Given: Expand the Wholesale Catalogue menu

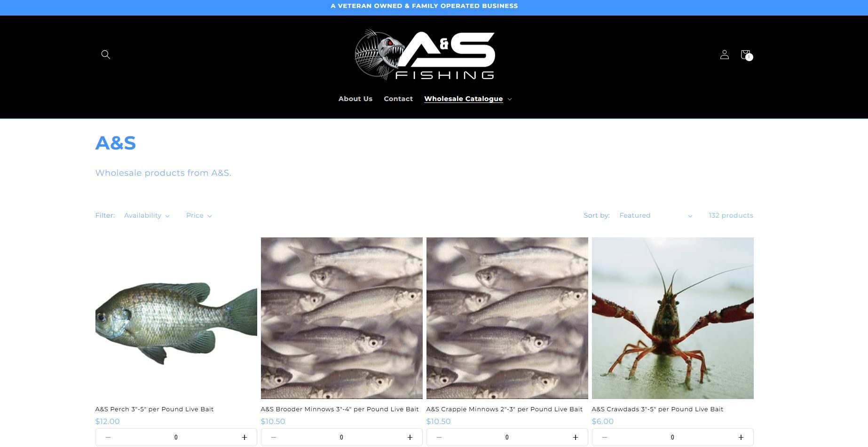Looking at the screenshot, I should [468, 99].
